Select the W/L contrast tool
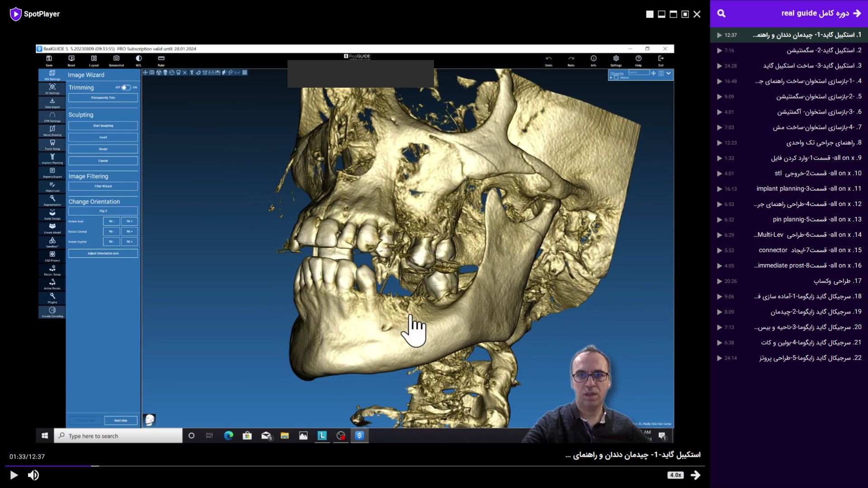 click(139, 60)
